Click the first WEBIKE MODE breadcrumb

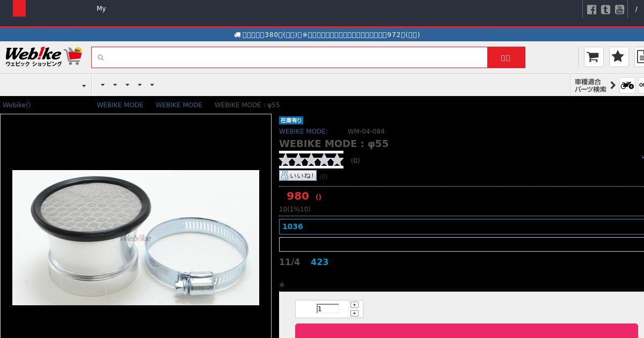coord(120,105)
